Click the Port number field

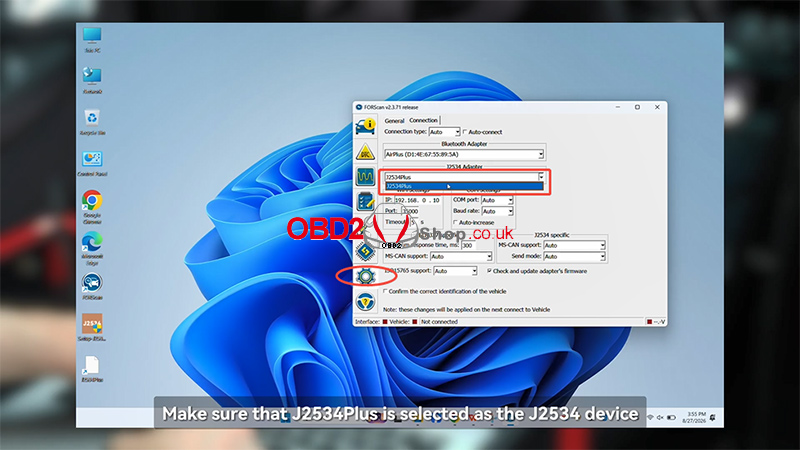[410, 211]
